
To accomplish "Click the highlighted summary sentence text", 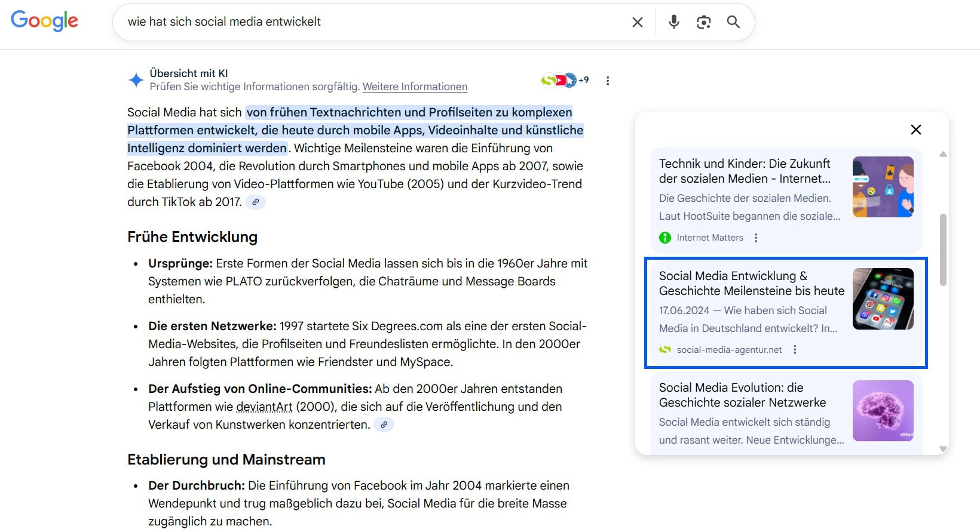I will (356, 130).
